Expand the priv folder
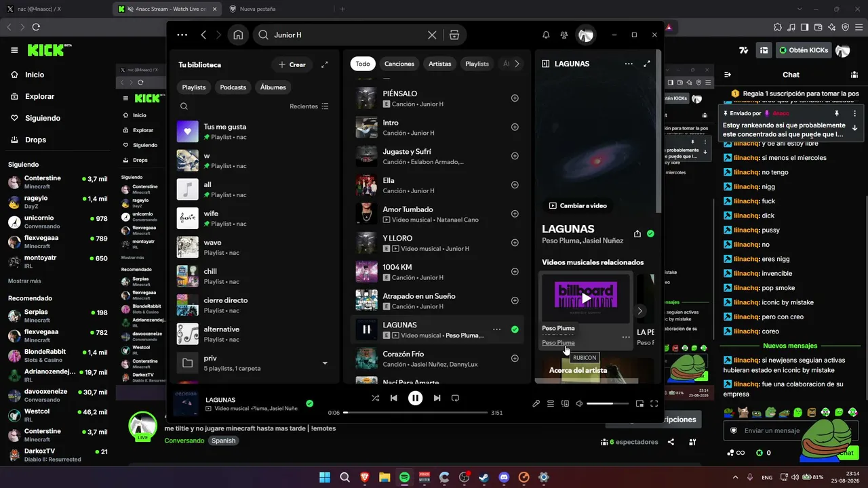The height and width of the screenshot is (488, 868). point(325,363)
